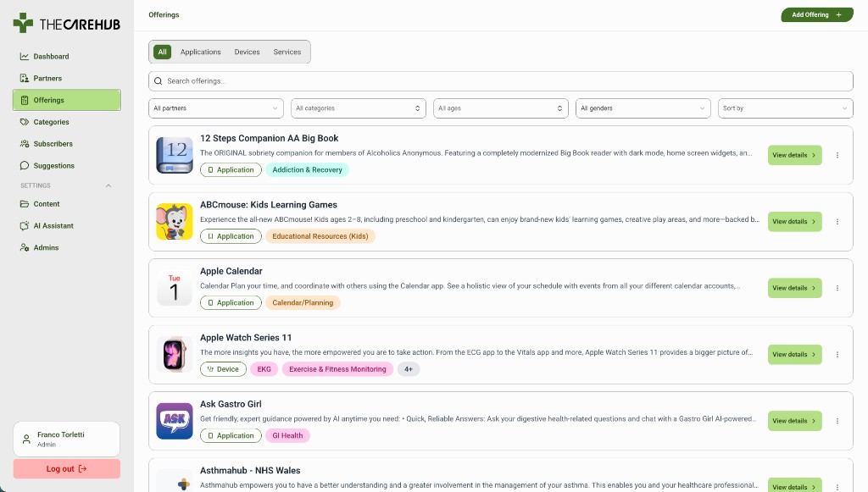Switch to Services tab

coord(287,52)
